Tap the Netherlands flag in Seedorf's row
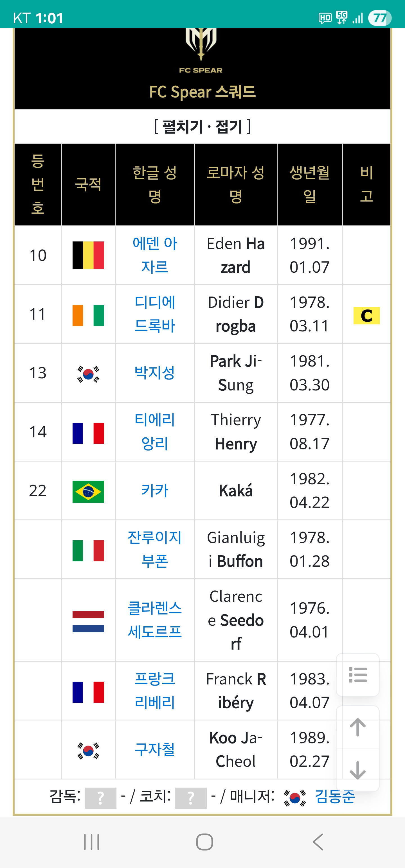 point(88,621)
